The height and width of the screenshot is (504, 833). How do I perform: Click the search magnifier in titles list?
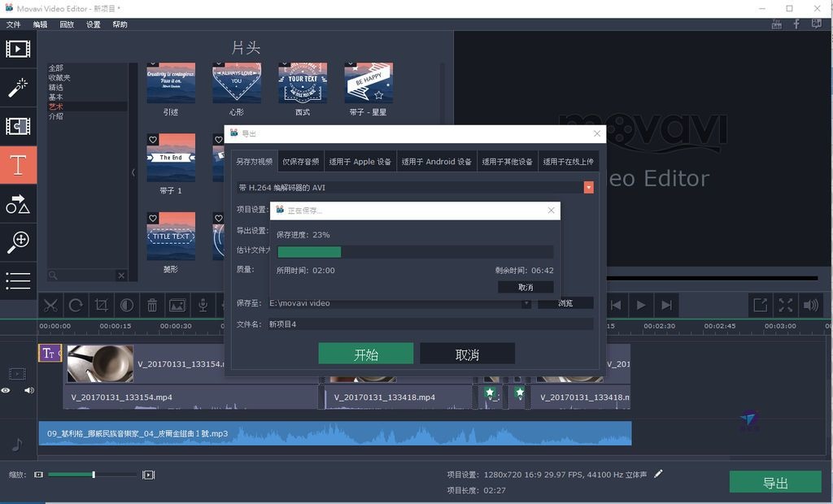[x=53, y=275]
